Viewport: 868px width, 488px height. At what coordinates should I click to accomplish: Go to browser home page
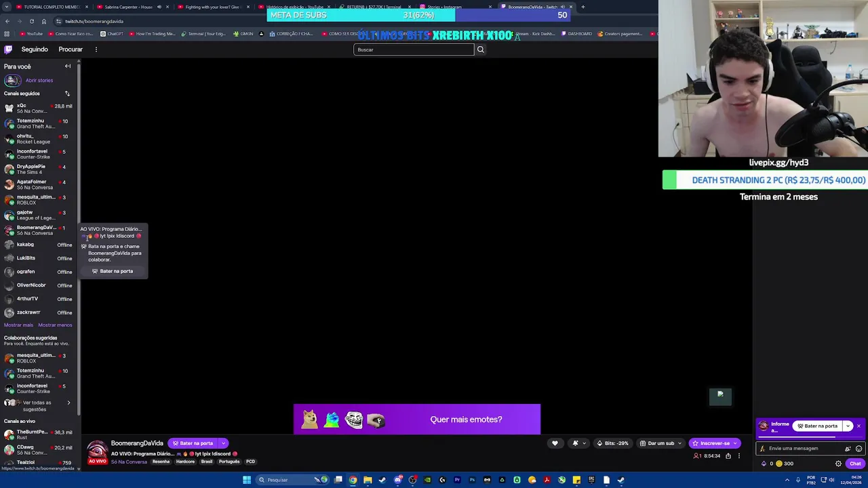[44, 21]
